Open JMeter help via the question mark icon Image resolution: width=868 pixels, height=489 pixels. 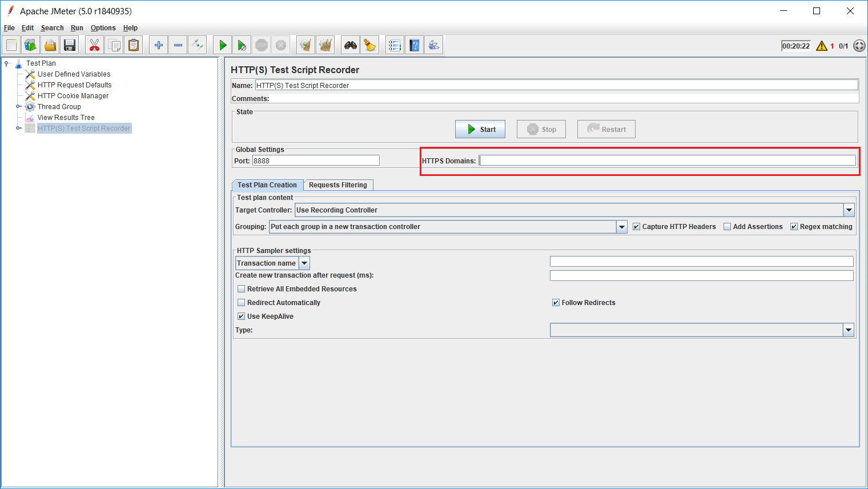point(414,45)
